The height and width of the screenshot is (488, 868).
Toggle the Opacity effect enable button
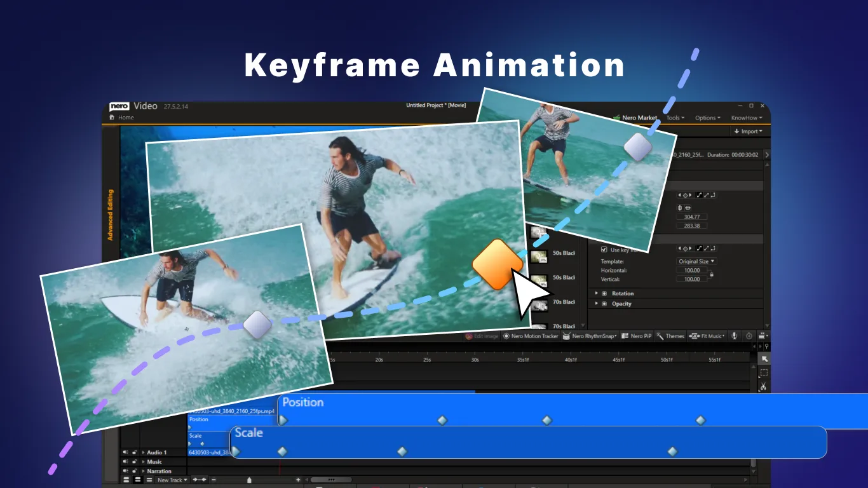(604, 304)
